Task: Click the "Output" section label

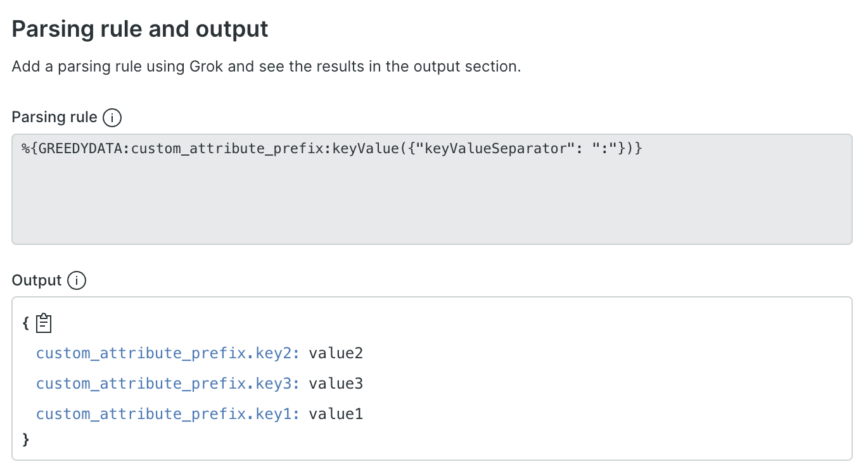Action: click(37, 280)
